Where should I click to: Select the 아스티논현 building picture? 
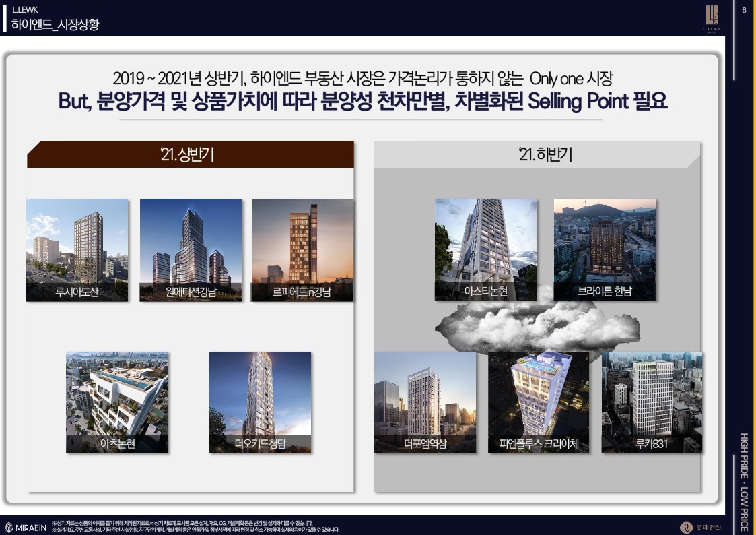[485, 249]
